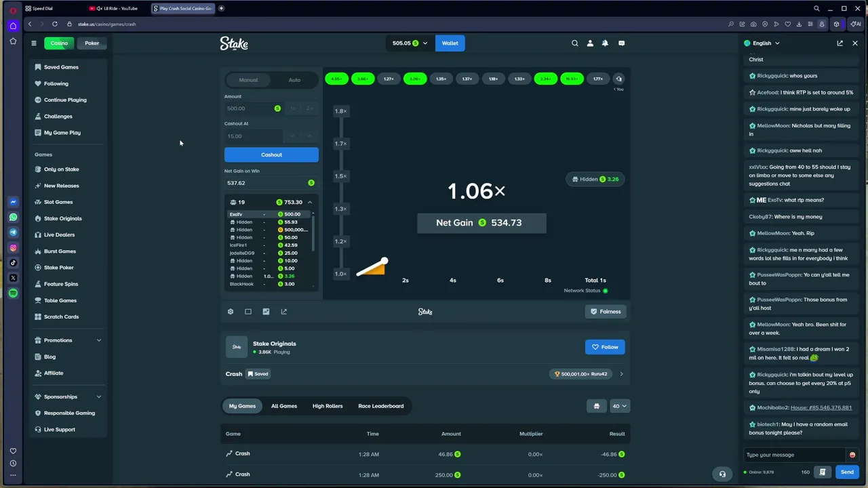Click the Fairness button
Image resolution: width=868 pixels, height=488 pixels.
606,312
